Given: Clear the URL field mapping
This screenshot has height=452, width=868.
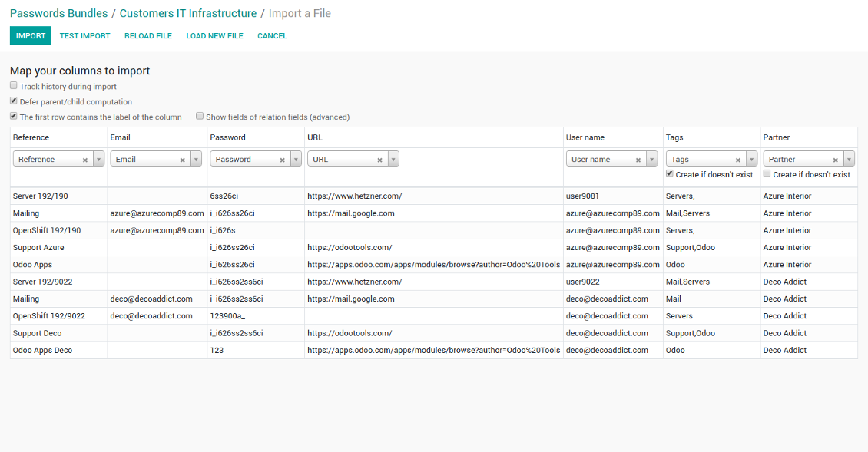Looking at the screenshot, I should point(379,160).
